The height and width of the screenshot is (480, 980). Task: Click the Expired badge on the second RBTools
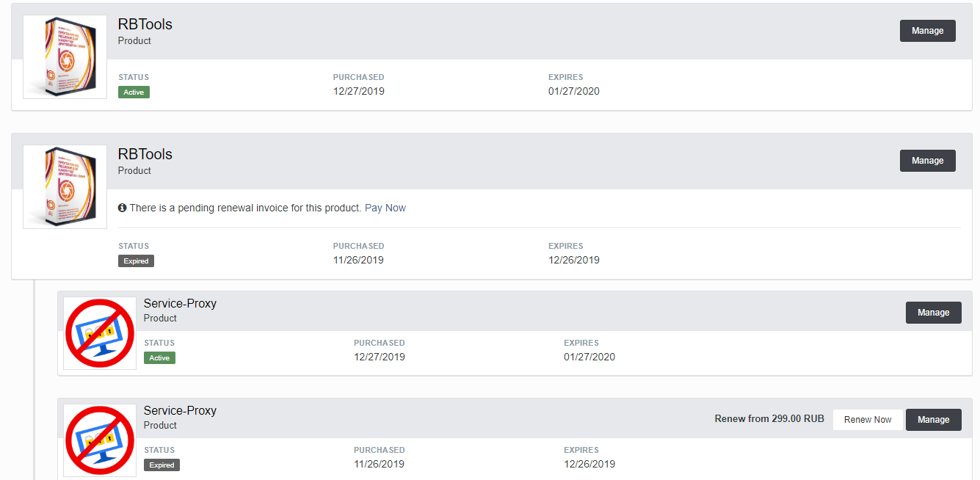(136, 261)
